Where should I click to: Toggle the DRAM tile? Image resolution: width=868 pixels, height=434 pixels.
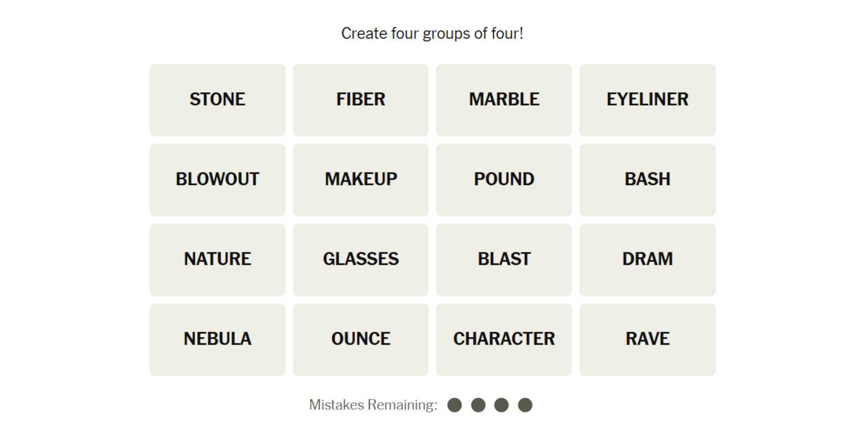click(647, 259)
